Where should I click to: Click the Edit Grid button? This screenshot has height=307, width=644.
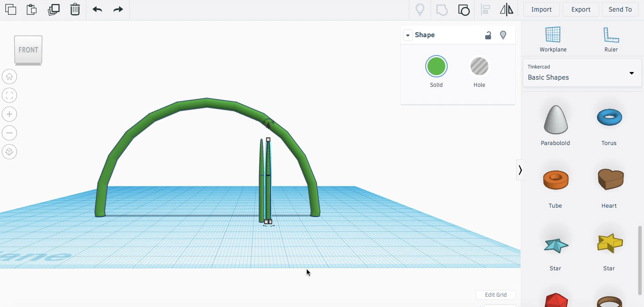tap(496, 295)
